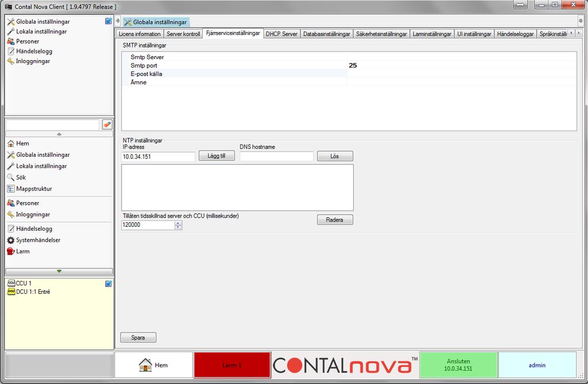The height and width of the screenshot is (384, 588).
Task: Click the admin user panel
Action: (537, 365)
